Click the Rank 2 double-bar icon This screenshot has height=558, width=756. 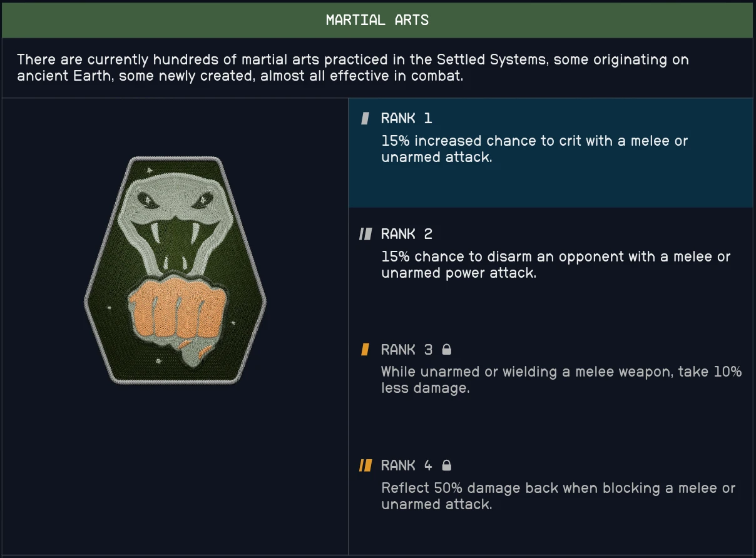pyautogui.click(x=365, y=235)
